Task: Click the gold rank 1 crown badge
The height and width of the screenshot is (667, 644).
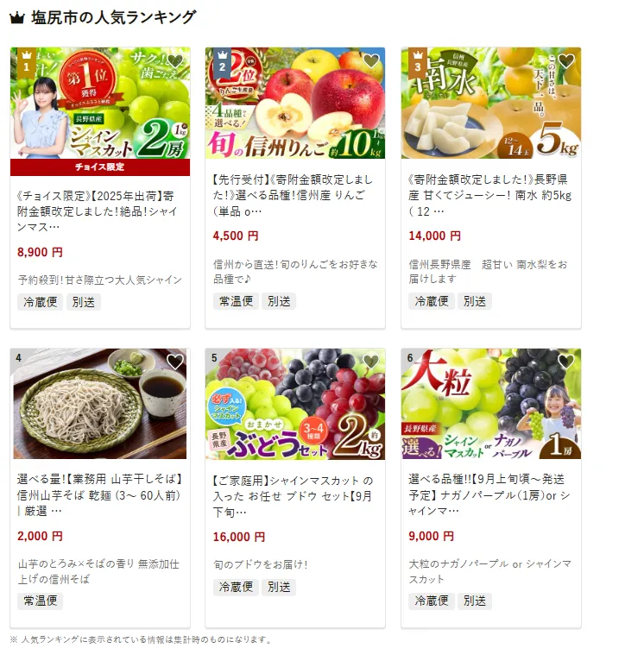Action: pos(27,62)
